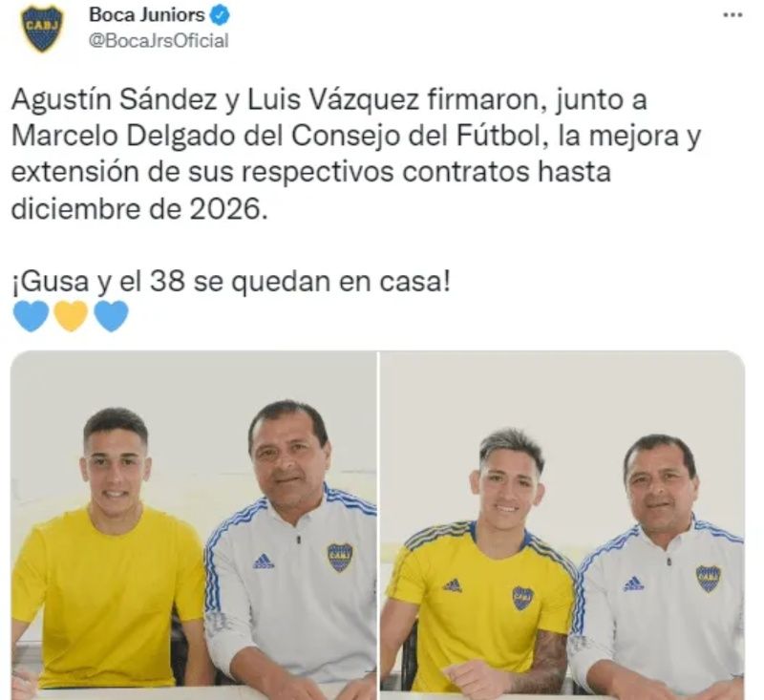Click the Boca crest on right photo's yellow jersey
Viewport: 764px width, 700px height.
[x=522, y=598]
